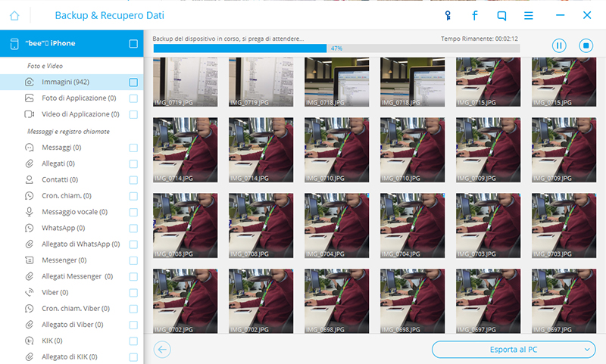Click the Home icon in title bar
The height and width of the screenshot is (364, 606).
14,15
